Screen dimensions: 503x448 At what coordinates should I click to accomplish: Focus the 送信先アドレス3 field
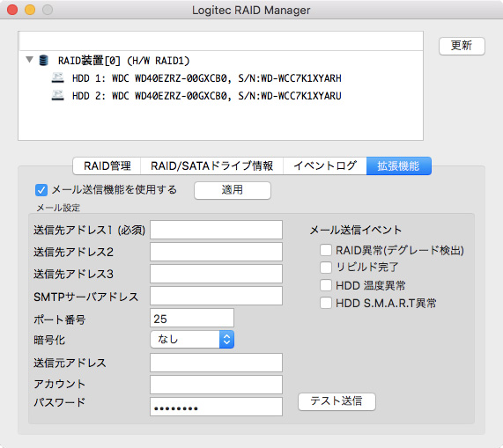216,274
